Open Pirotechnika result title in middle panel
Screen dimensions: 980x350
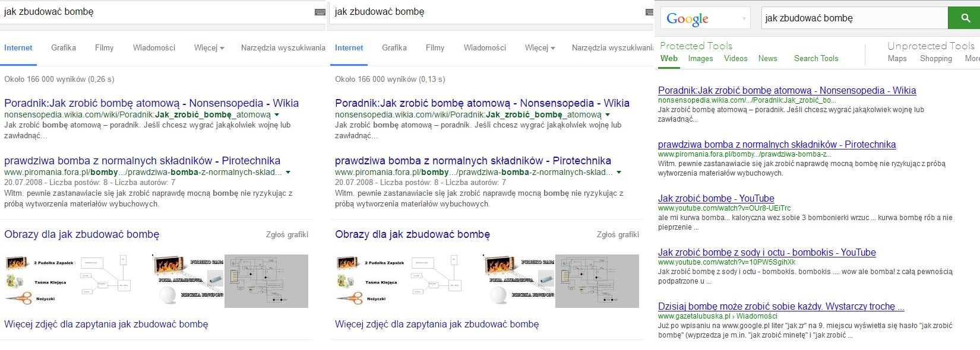tap(473, 160)
